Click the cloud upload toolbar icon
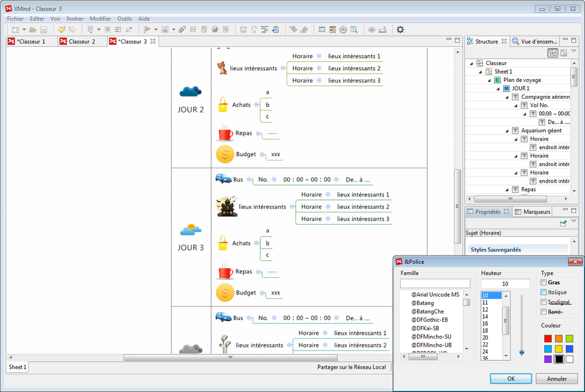The image size is (585, 392). 371,29
